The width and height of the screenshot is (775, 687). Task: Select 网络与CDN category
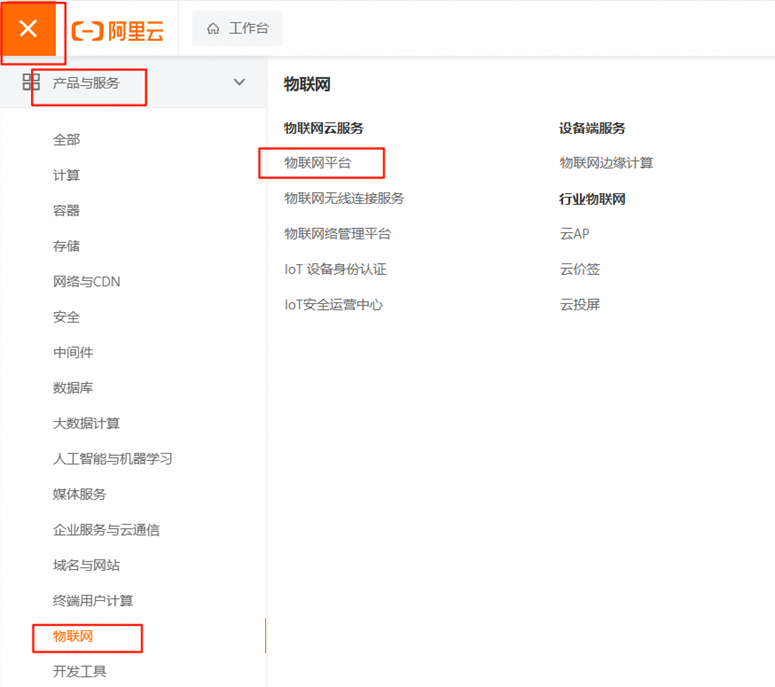pyautogui.click(x=86, y=282)
